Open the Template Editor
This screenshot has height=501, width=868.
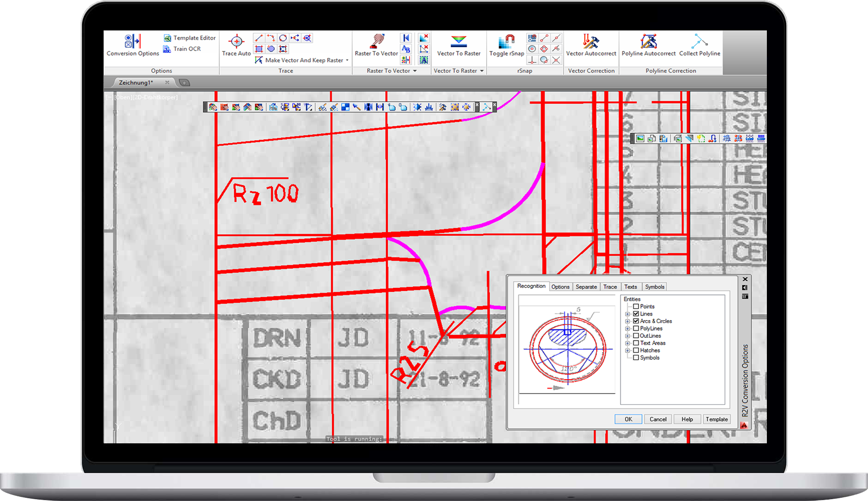pyautogui.click(x=167, y=37)
